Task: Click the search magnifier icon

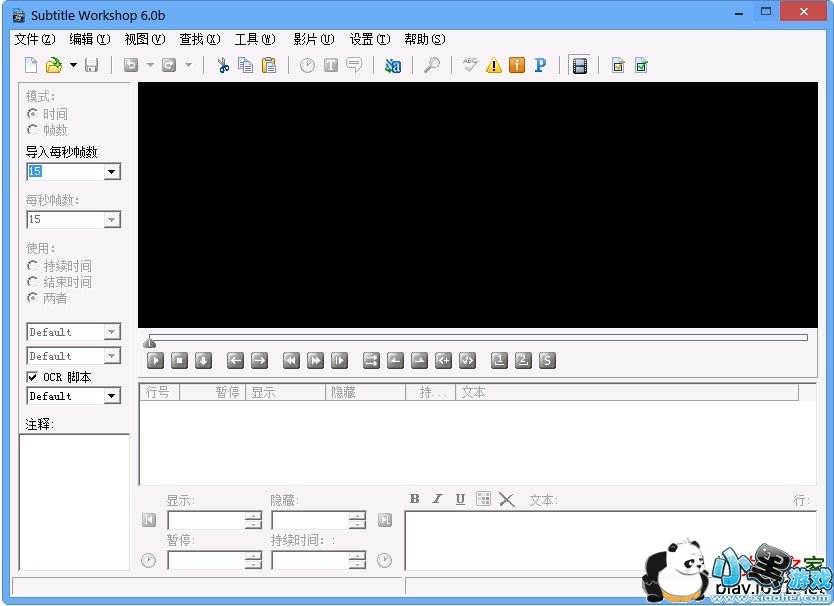Action: [433, 64]
